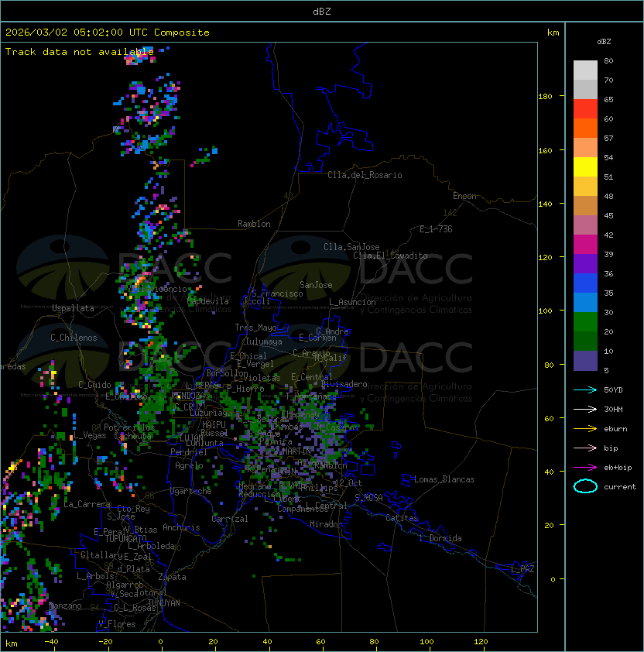Viewport: 644px width, 652px height.
Task: Click the '180' tick label on vertical axis
Action: [545, 97]
